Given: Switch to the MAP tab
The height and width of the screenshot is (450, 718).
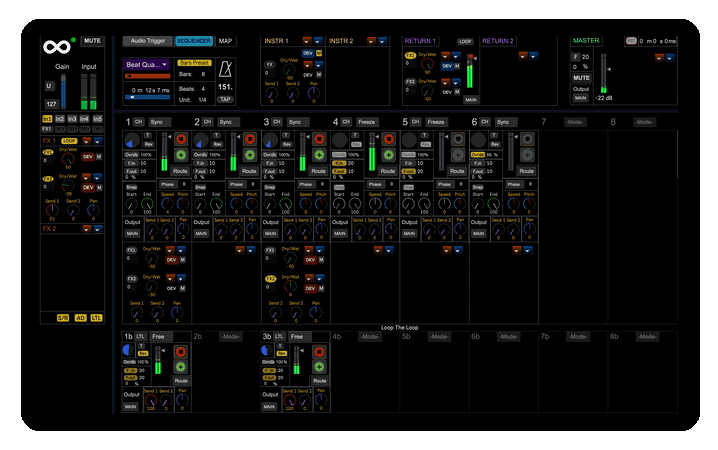Looking at the screenshot, I should (x=225, y=41).
